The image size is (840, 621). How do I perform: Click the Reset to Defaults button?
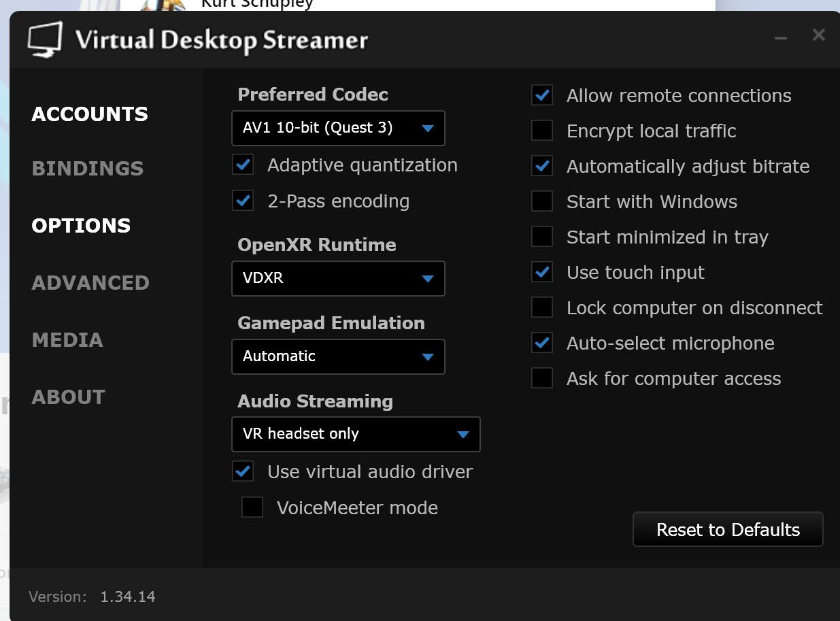(x=728, y=529)
